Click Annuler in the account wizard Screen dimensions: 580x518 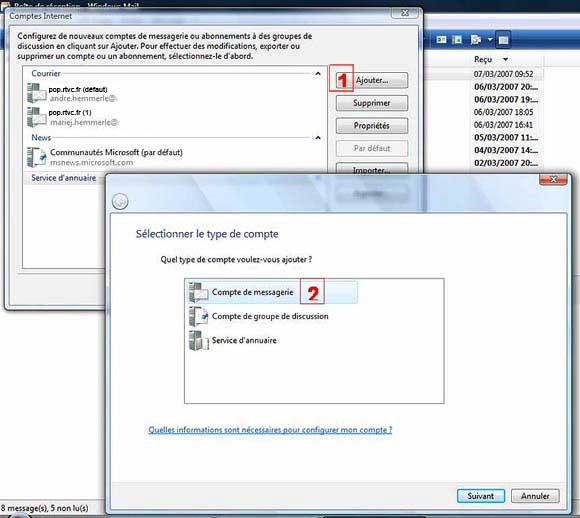(x=535, y=496)
